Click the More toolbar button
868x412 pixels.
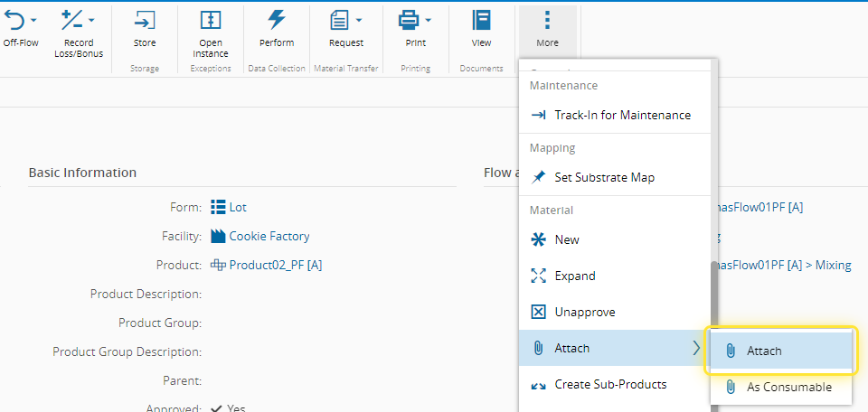click(x=547, y=29)
